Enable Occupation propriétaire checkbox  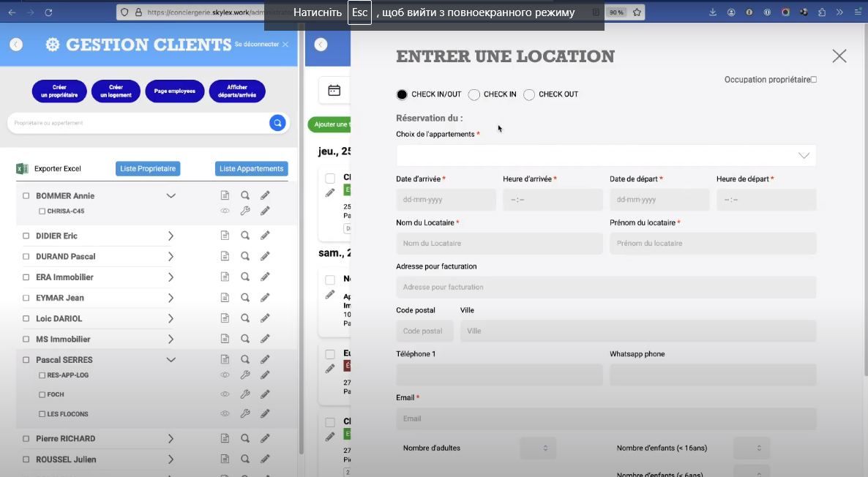[x=813, y=80]
